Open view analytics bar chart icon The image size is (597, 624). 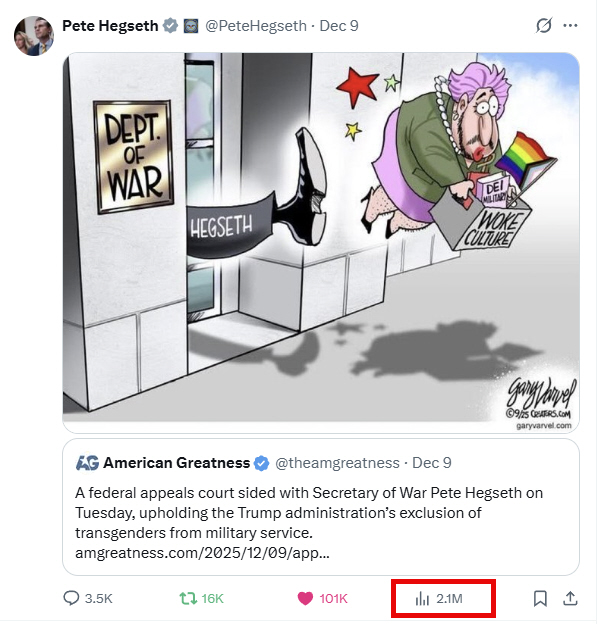pos(422,599)
